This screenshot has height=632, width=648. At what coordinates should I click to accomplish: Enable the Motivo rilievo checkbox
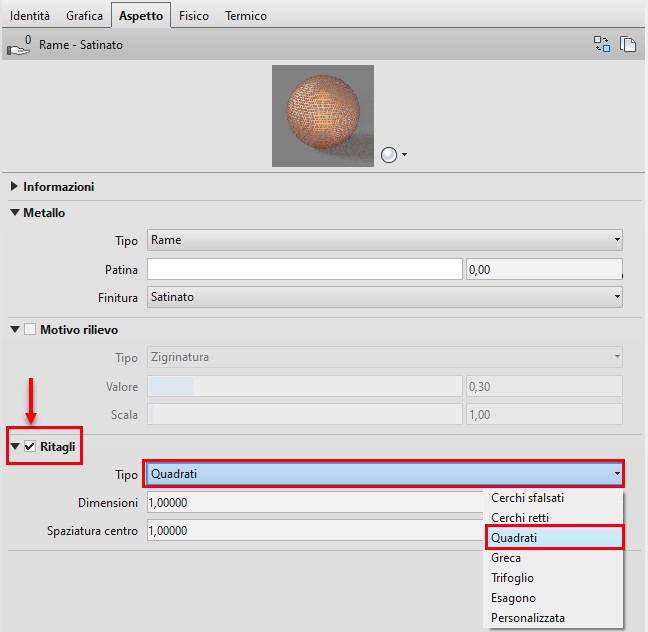point(30,329)
